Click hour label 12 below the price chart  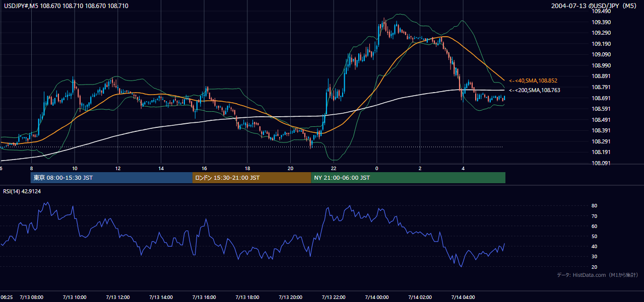tap(118, 169)
